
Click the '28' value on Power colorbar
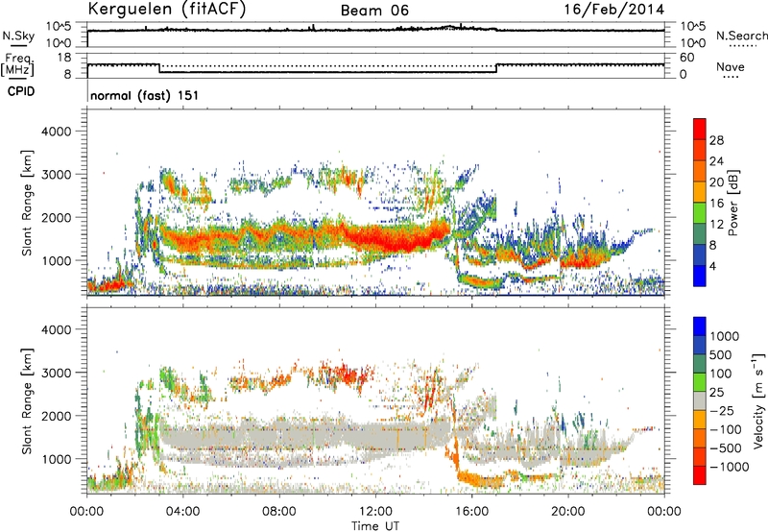point(716,140)
